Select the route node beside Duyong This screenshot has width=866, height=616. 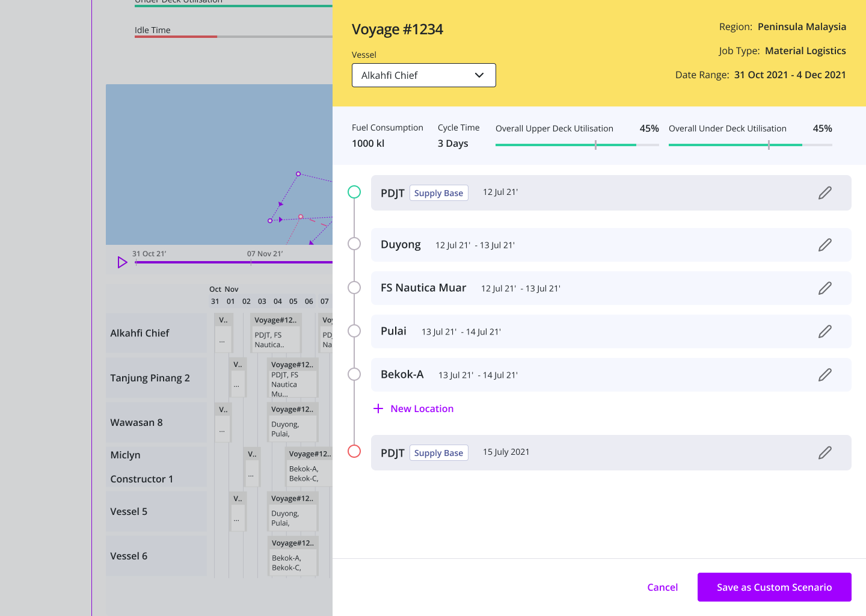click(354, 244)
